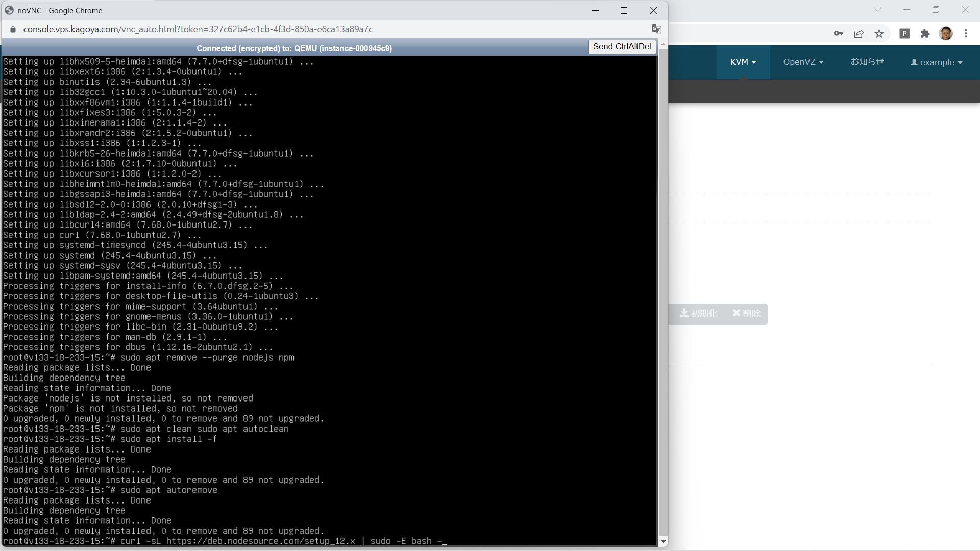980x551 pixels.
Task: Open the お知らせ menu item
Action: [867, 62]
